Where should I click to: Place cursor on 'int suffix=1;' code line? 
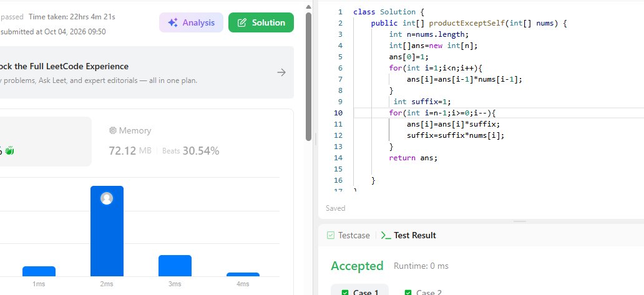pos(422,102)
